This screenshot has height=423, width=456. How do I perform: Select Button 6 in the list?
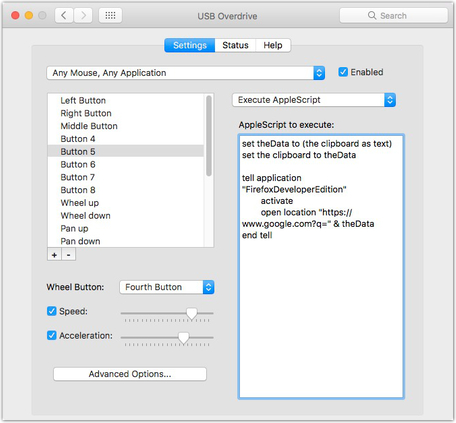tap(126, 164)
